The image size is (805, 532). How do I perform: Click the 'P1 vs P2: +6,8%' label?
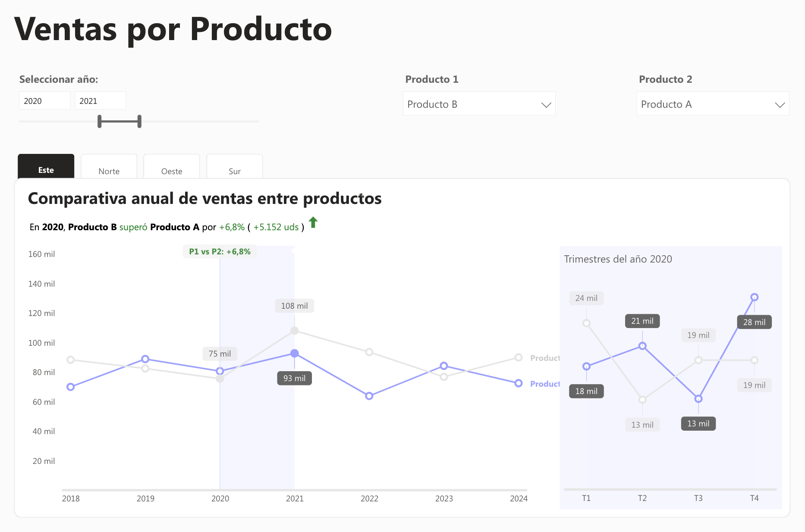[219, 251]
